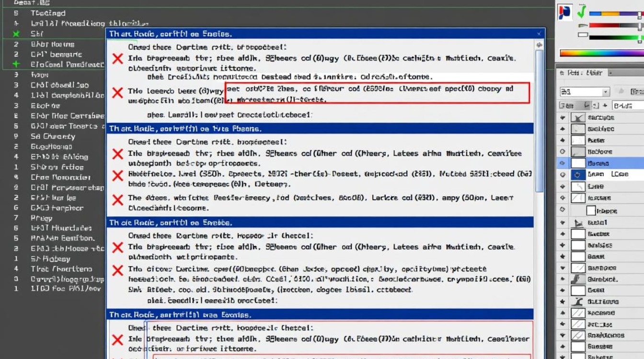Viewport: 644px width, 359px height.
Task: Click the red-outlined text box in the dialog
Action: (377, 93)
